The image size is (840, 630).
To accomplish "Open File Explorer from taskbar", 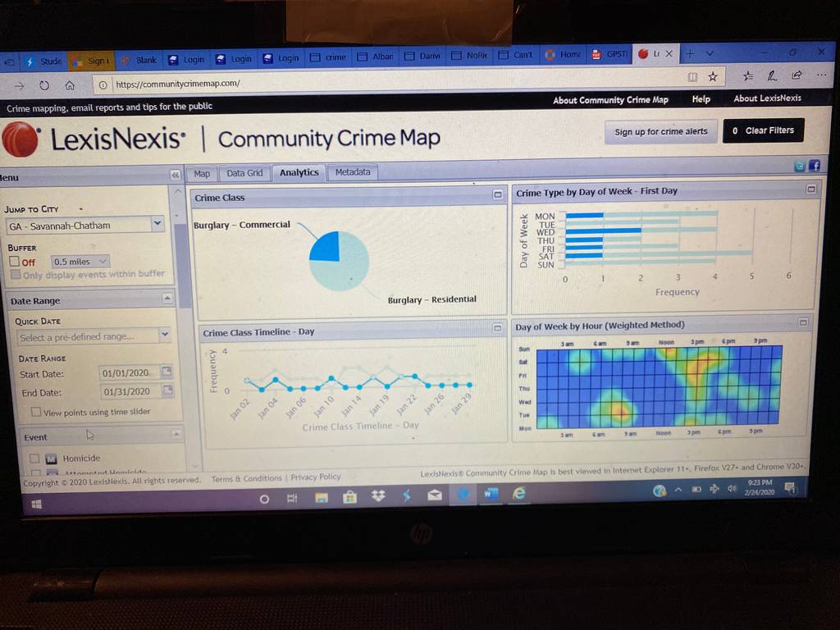I will point(322,498).
